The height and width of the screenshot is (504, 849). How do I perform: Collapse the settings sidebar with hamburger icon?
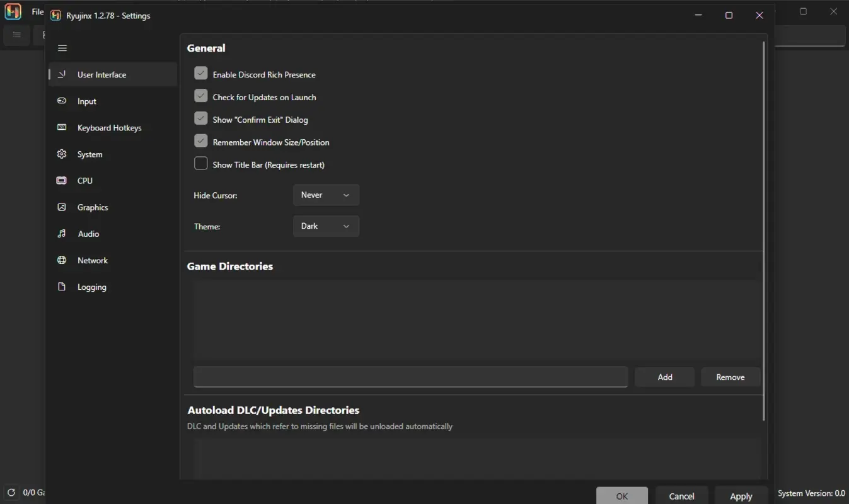pos(62,48)
